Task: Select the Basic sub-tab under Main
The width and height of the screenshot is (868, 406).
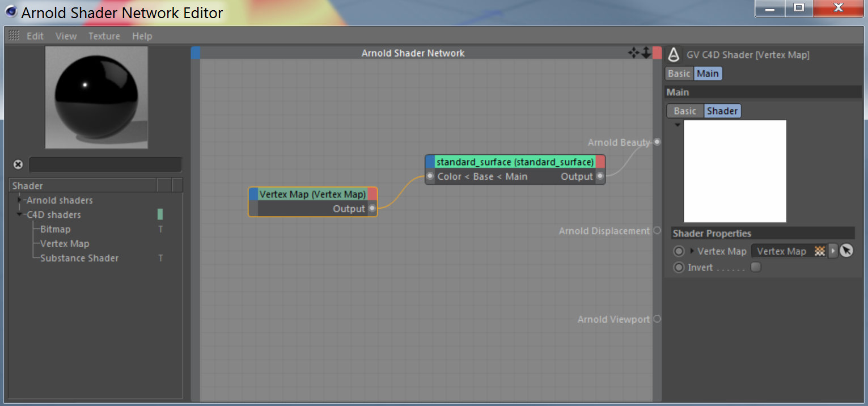Action: coord(685,111)
